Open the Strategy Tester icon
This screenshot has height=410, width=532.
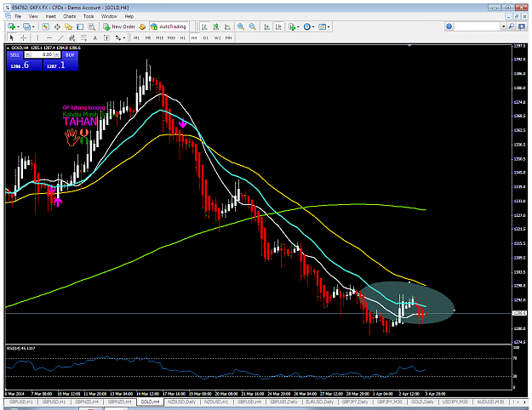click(92, 26)
